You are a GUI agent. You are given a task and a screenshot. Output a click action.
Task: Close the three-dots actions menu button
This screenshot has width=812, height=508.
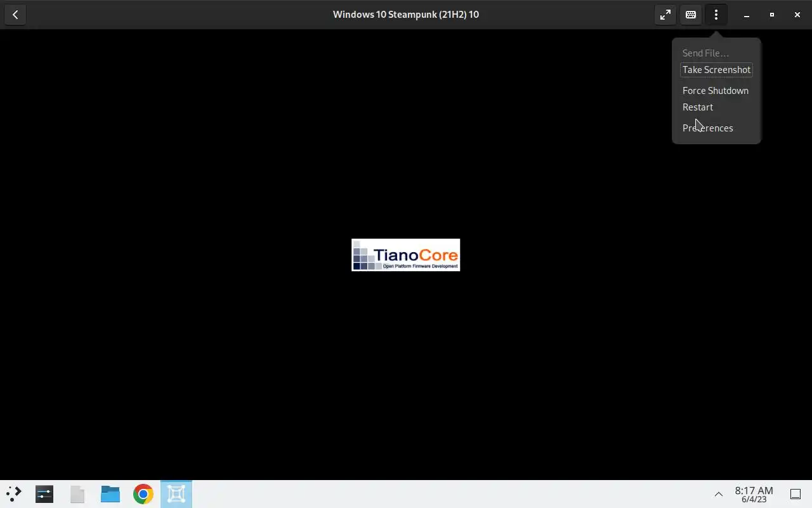[716, 15]
